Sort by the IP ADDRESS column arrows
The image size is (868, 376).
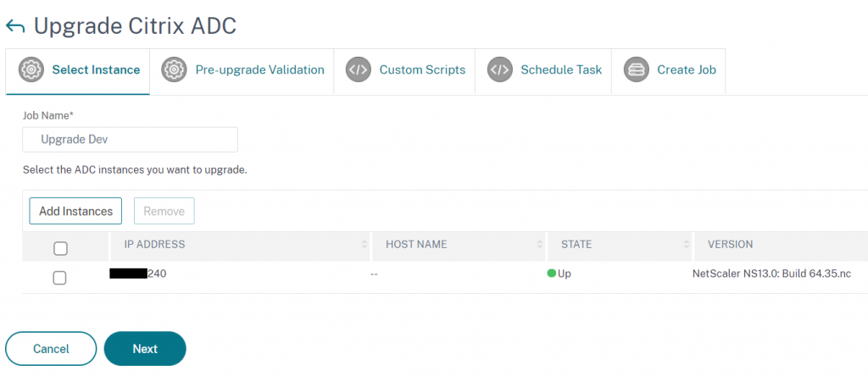(x=364, y=245)
